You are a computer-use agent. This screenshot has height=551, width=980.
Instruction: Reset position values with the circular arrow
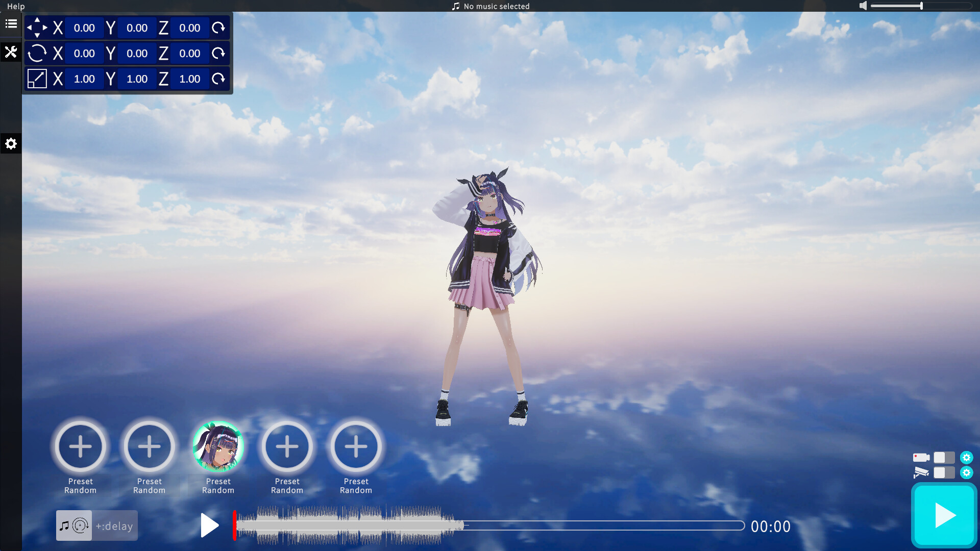[218, 28]
